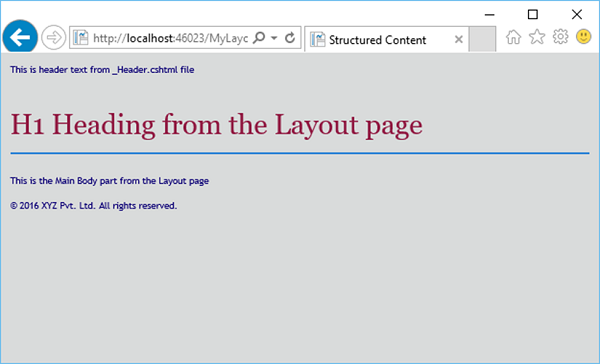Close the browser window
This screenshot has width=600, height=364.
coord(577,15)
